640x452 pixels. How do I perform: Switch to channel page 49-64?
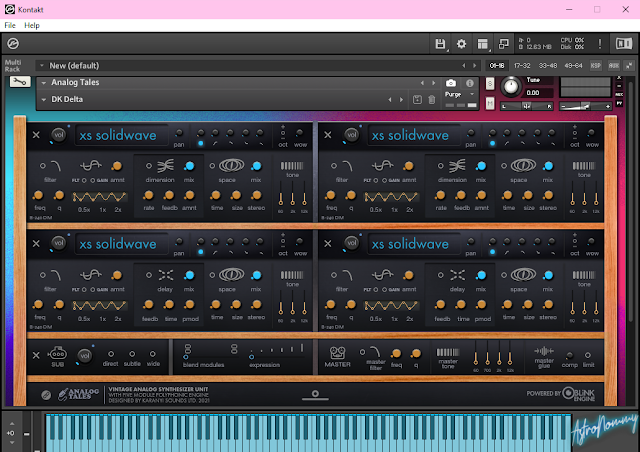573,65
